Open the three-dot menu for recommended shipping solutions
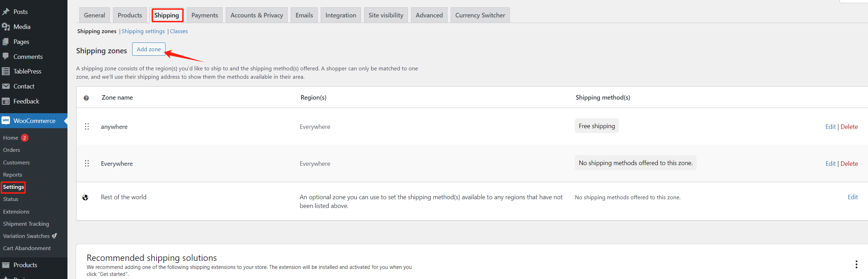Viewport: 868px width, 279px height. [856, 264]
